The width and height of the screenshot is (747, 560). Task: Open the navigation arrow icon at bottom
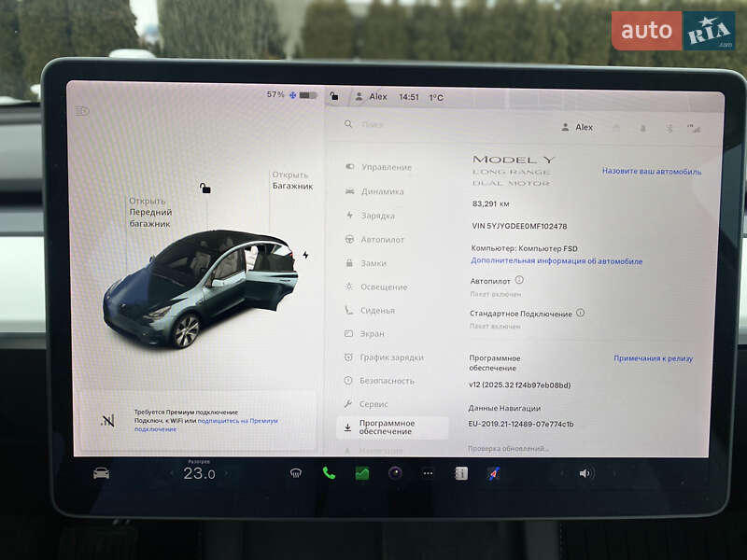coord(492,474)
